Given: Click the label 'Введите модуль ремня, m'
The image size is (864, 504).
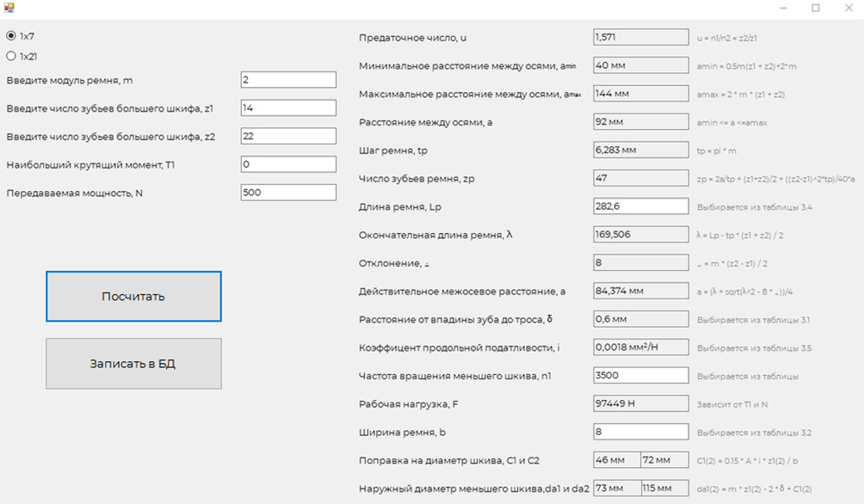Looking at the screenshot, I should [x=70, y=81].
